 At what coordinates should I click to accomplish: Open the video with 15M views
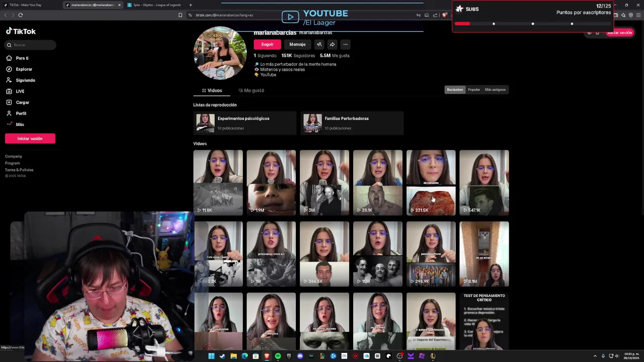coord(378,254)
